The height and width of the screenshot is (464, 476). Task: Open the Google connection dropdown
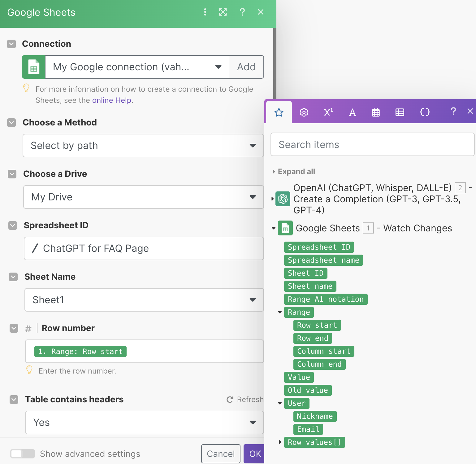click(x=137, y=67)
